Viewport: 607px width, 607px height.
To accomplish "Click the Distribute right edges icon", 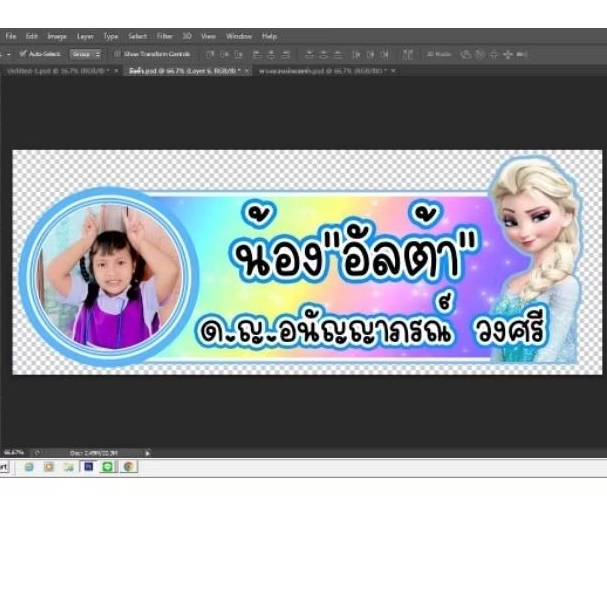I will click(x=384, y=55).
